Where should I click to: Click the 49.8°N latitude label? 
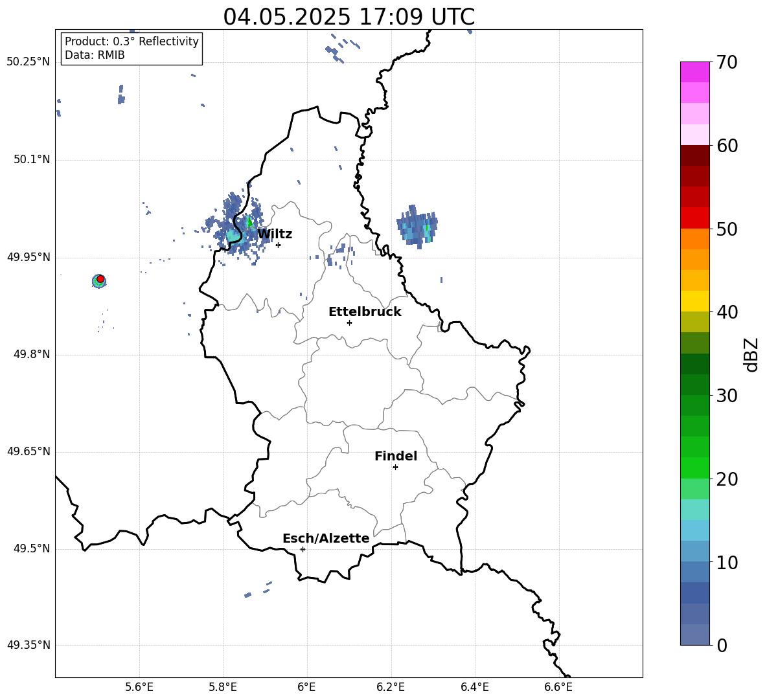click(x=32, y=354)
